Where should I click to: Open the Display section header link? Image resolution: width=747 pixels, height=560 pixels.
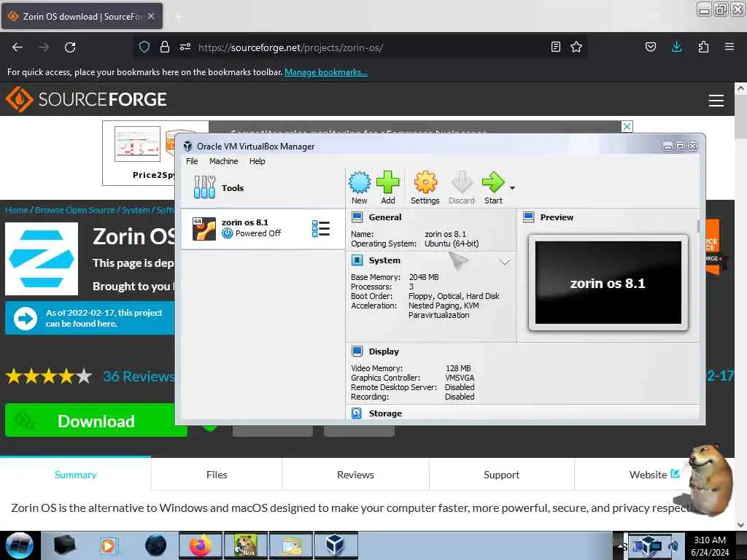click(x=384, y=351)
